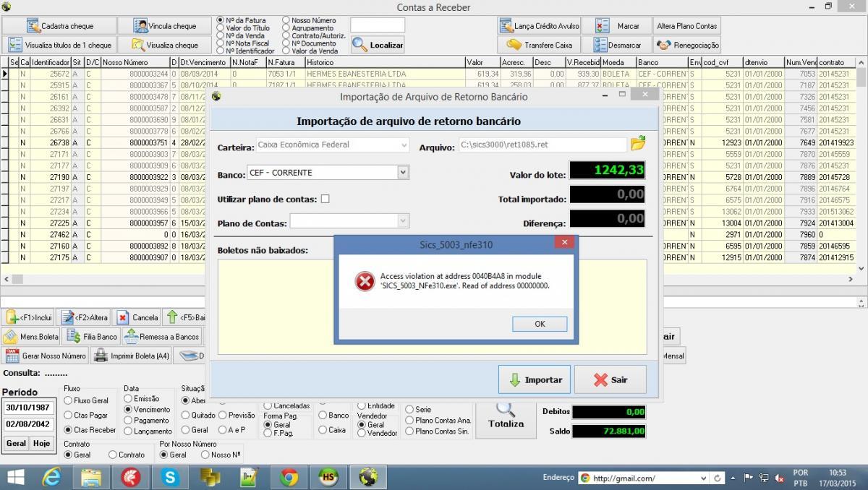Click the Arquivo path field
This screenshot has height=490, width=868.
542,145
